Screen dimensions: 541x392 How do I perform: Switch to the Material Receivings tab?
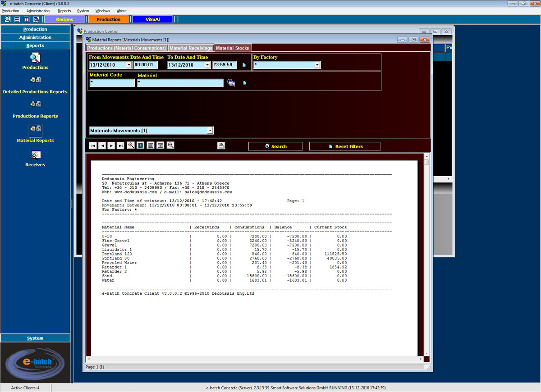191,48
